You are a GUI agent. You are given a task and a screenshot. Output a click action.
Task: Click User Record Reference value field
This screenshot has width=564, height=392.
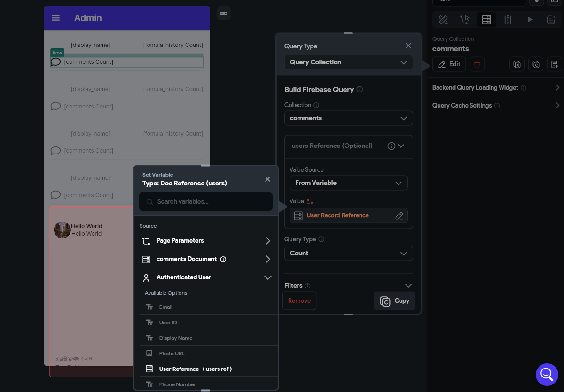348,215
